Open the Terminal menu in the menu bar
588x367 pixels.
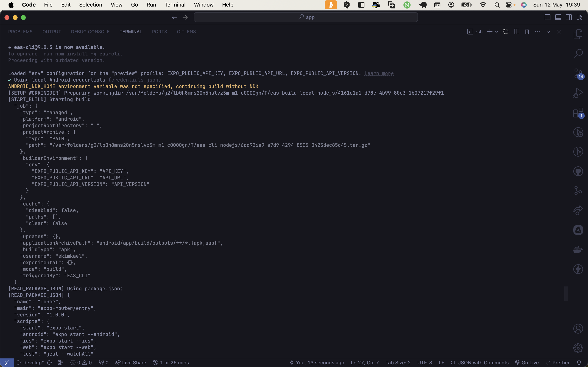pos(175,5)
